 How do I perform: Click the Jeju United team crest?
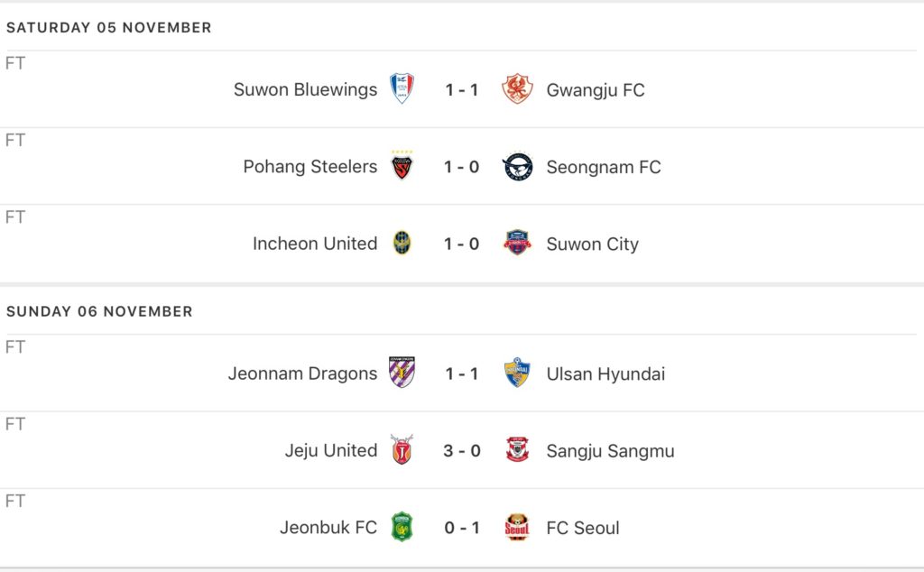(x=402, y=450)
